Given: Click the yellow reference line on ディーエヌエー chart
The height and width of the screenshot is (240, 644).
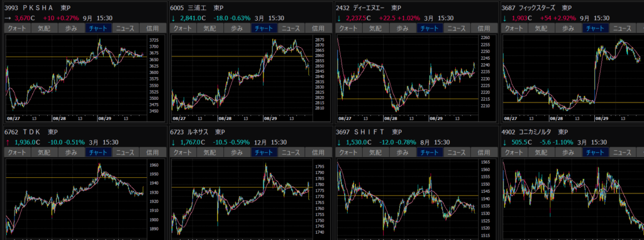Looking at the screenshot, I should point(407,99).
